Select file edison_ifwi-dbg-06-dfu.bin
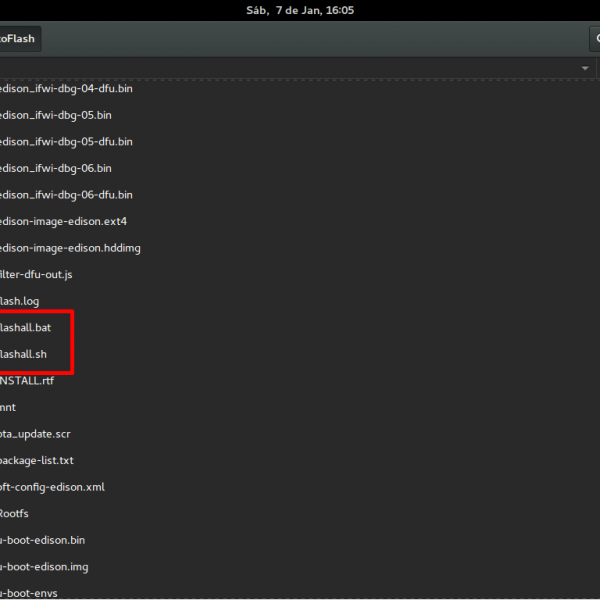 coord(66,195)
